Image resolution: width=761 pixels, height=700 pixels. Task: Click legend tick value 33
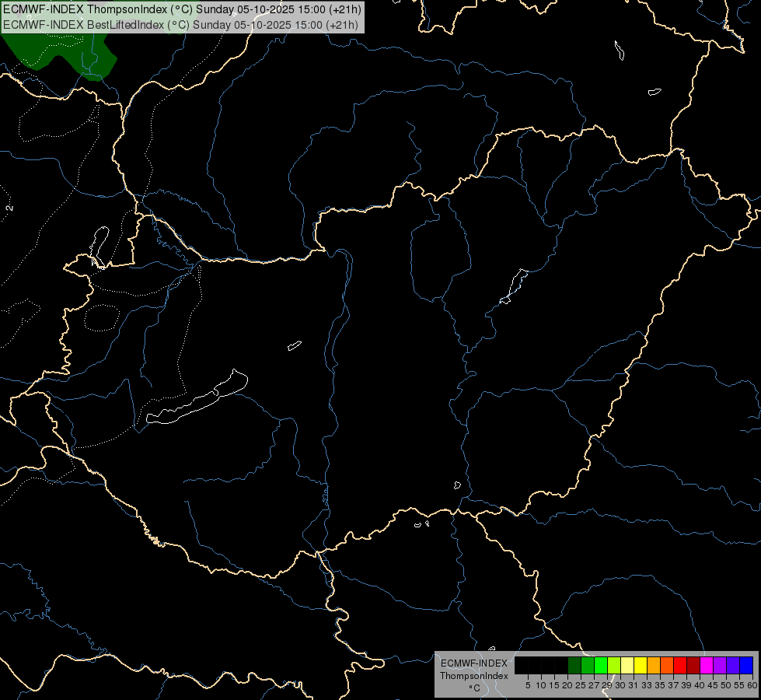coord(647,685)
